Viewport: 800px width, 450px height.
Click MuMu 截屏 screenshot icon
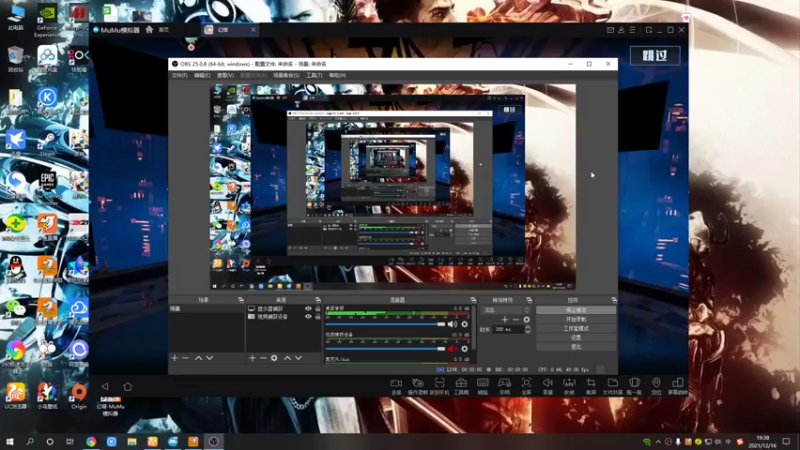pyautogui.click(x=591, y=386)
